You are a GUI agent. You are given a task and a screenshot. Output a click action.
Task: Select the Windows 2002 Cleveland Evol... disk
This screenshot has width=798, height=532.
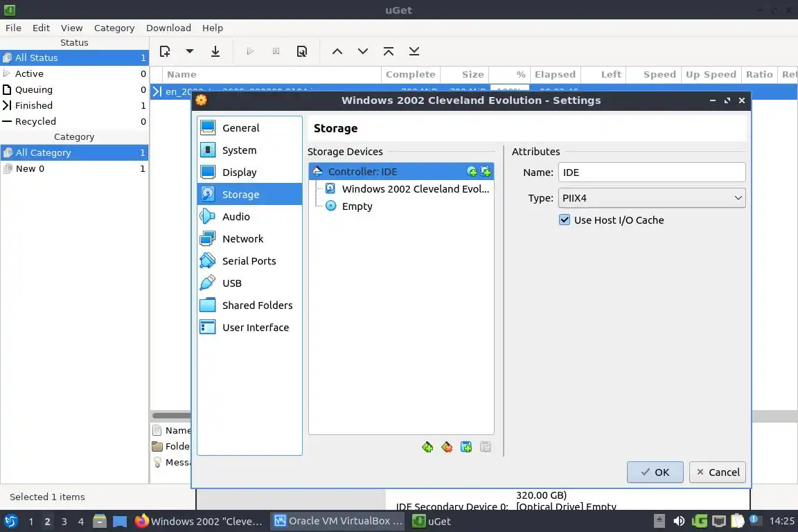coord(407,189)
